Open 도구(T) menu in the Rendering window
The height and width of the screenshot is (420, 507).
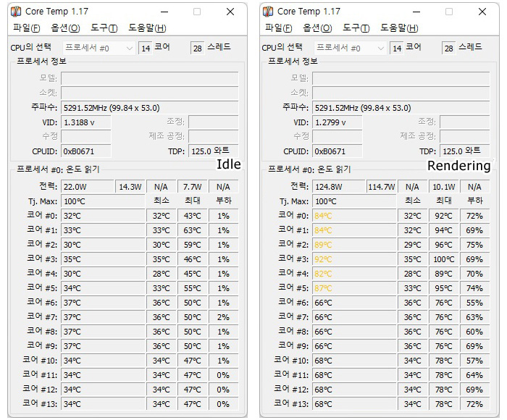[356, 28]
